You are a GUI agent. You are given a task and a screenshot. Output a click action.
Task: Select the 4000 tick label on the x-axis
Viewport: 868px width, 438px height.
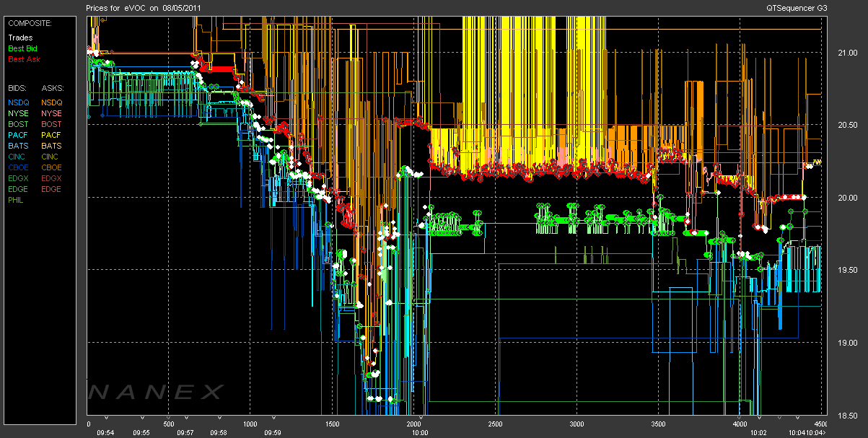pos(740,424)
